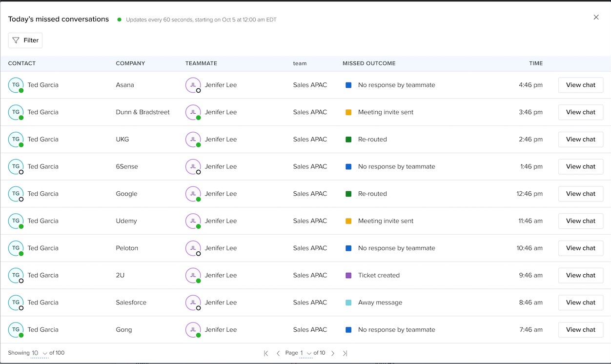Open the page number dropdown
Screen dimensions: 611x364
coord(305,353)
